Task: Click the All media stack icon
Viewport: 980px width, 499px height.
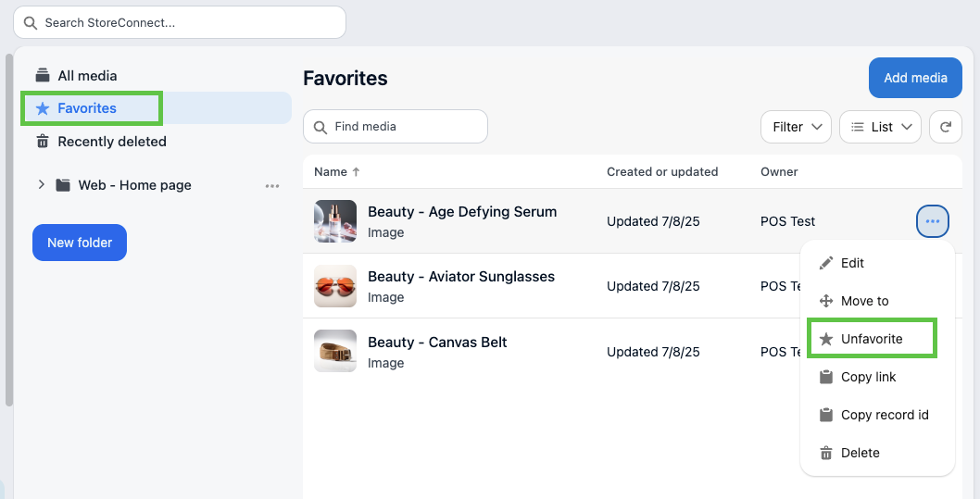Action: [x=42, y=76]
